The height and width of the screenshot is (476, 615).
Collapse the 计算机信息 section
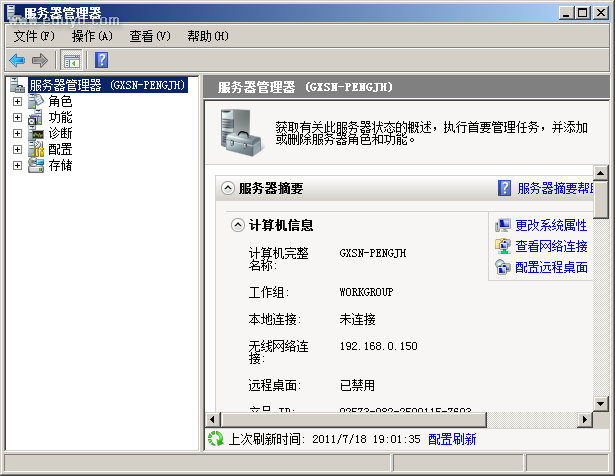point(238,225)
